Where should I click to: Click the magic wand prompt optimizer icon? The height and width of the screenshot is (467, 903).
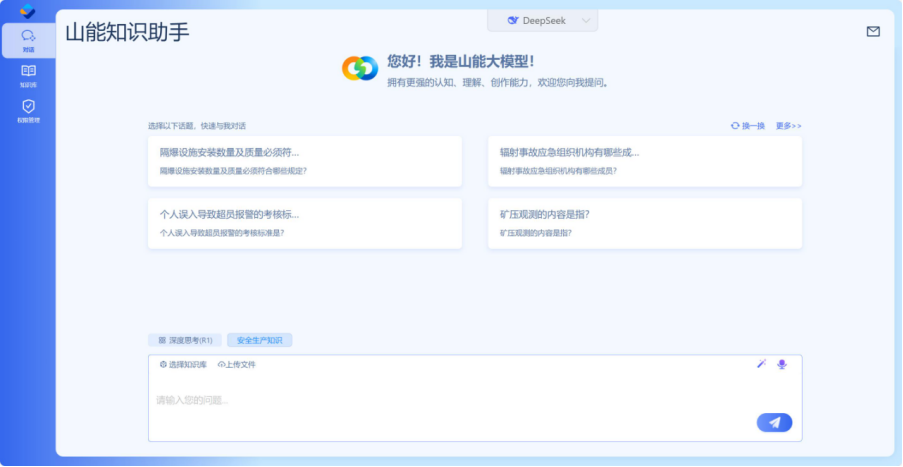point(761,363)
